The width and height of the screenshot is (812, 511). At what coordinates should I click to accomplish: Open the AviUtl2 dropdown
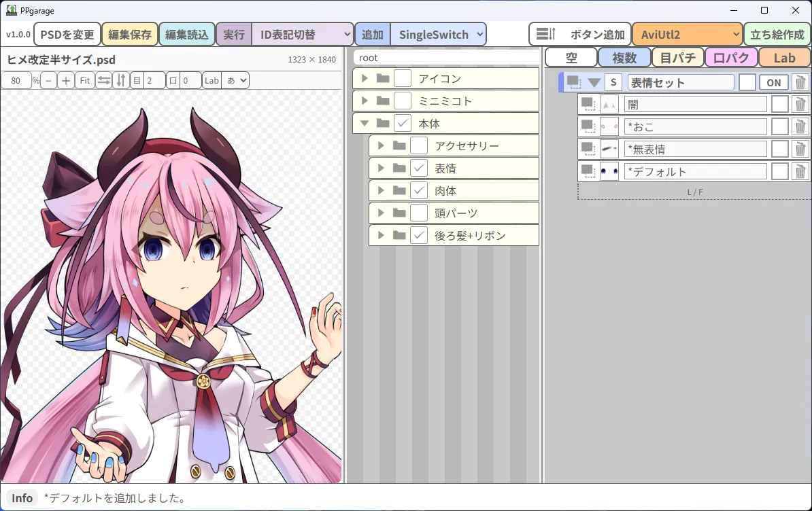pos(688,34)
